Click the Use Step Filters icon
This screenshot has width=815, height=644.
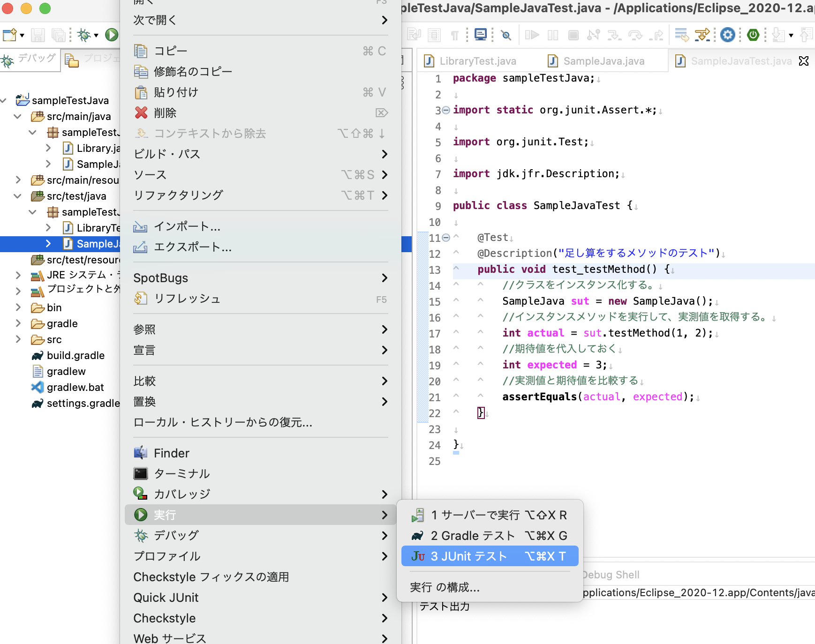click(x=702, y=35)
